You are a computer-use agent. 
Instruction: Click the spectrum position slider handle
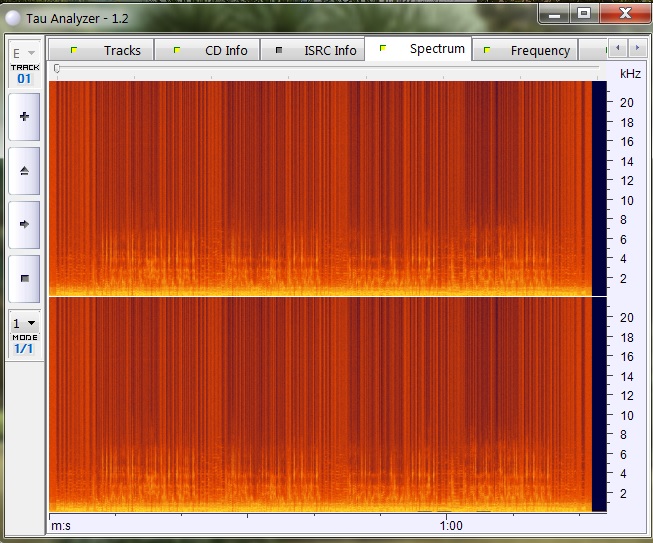[56, 68]
